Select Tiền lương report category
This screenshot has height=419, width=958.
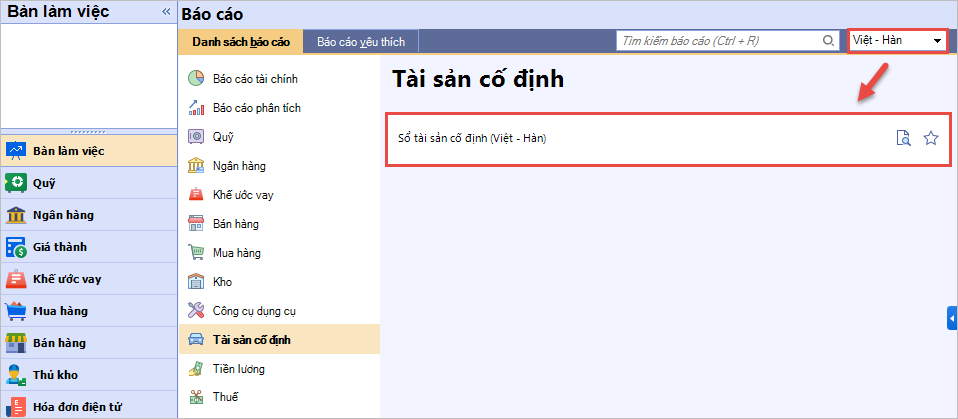[238, 369]
